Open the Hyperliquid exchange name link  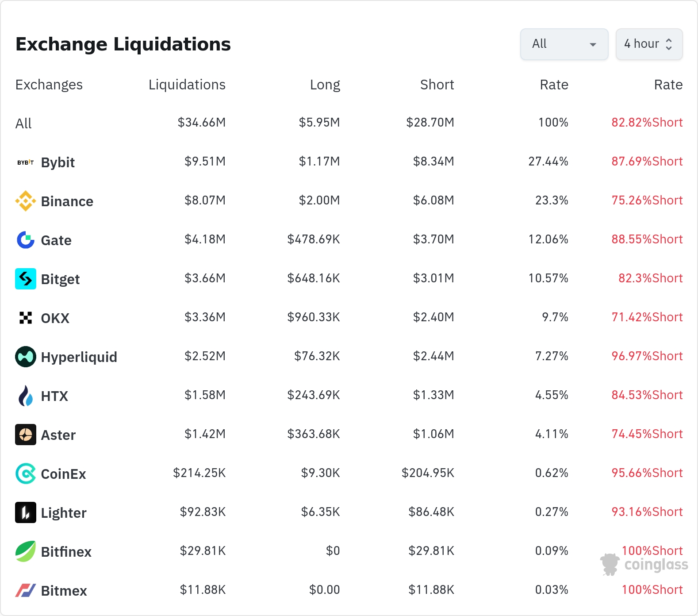tap(79, 357)
